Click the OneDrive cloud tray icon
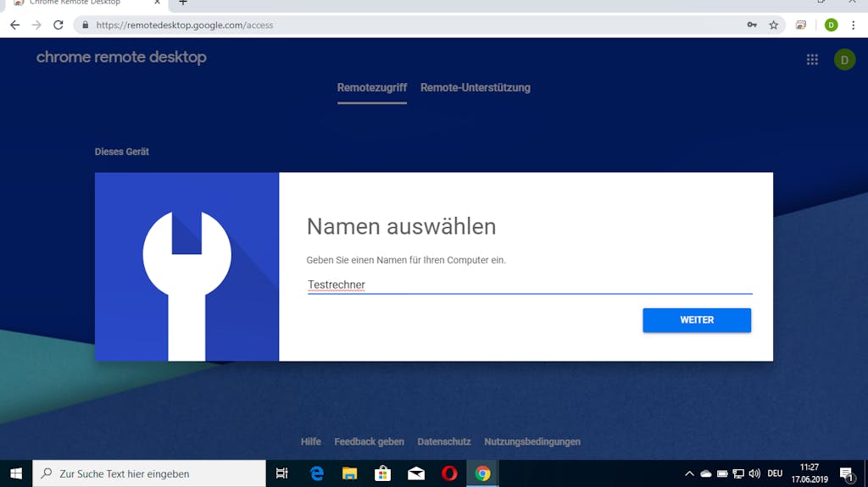 tap(706, 473)
